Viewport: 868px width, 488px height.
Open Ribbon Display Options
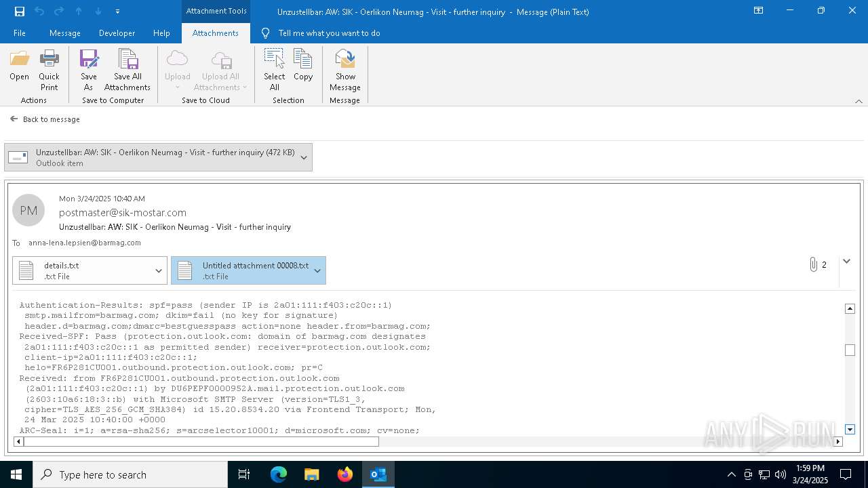759,11
